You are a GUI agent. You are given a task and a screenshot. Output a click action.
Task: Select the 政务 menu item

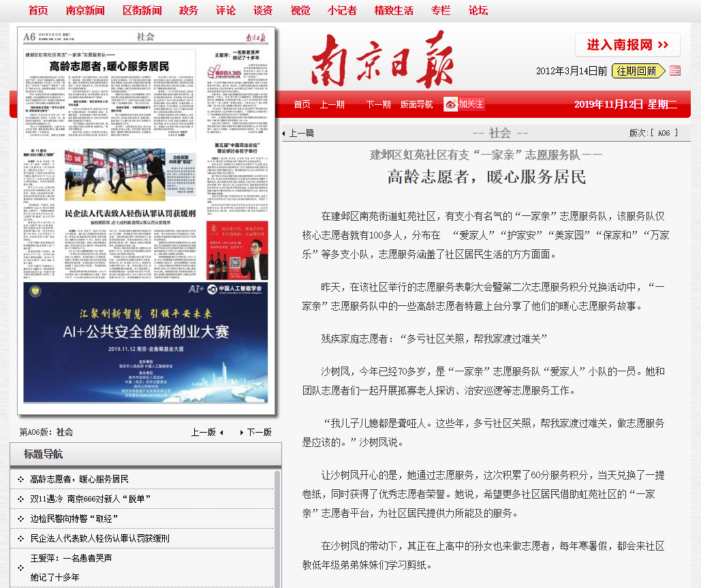point(188,10)
